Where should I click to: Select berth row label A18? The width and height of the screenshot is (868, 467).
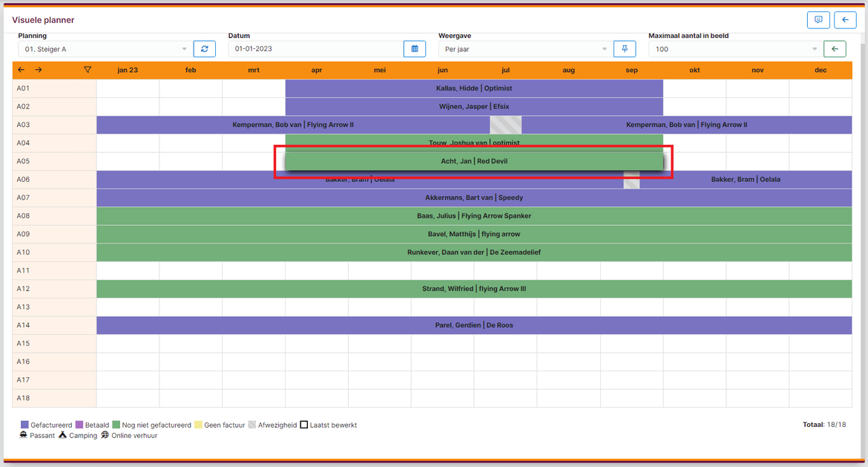54,398
